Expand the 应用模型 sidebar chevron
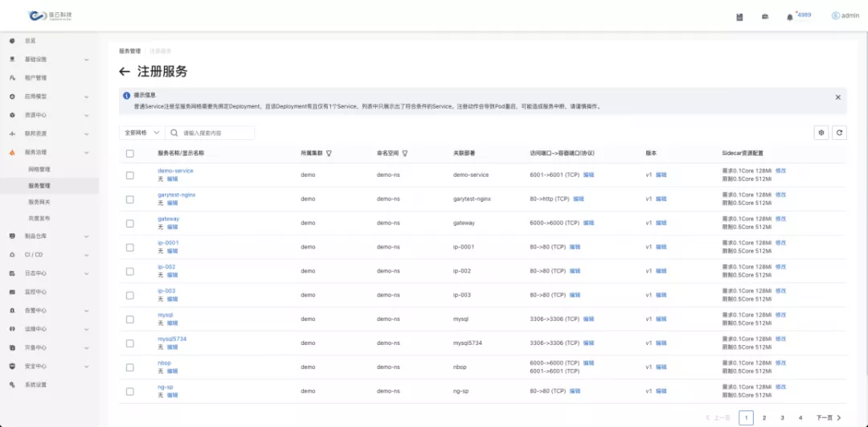Viewport: 868px width, 427px height. point(86,96)
